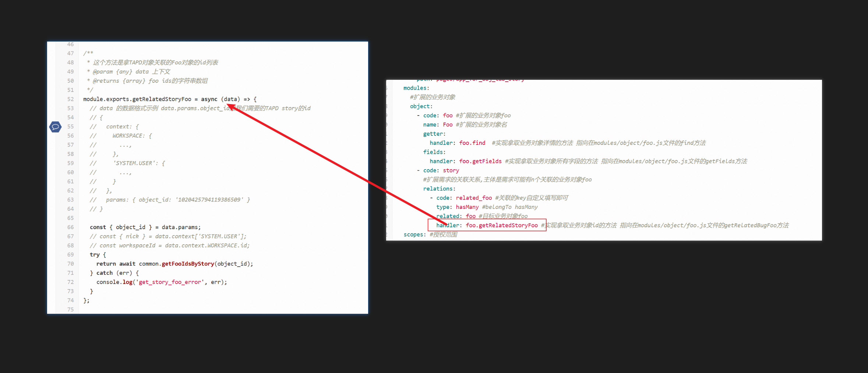Click the modules: key in the YAML
The image size is (868, 373).
point(416,88)
